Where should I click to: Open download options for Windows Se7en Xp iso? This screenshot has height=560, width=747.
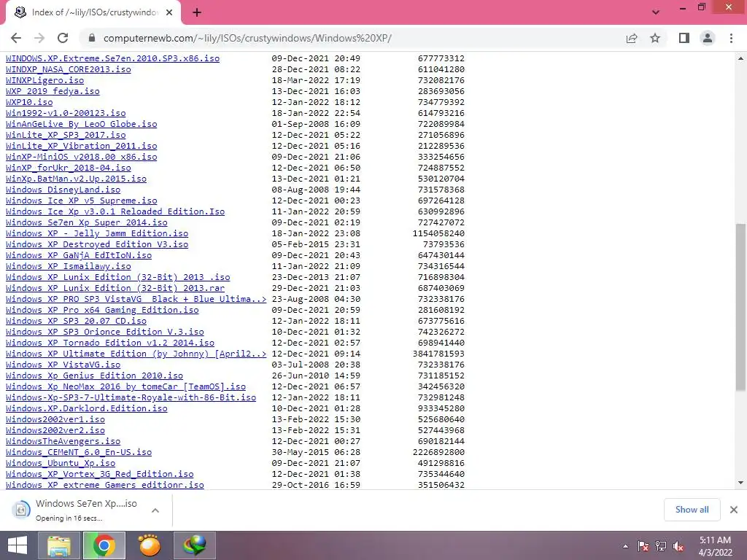[155, 510]
